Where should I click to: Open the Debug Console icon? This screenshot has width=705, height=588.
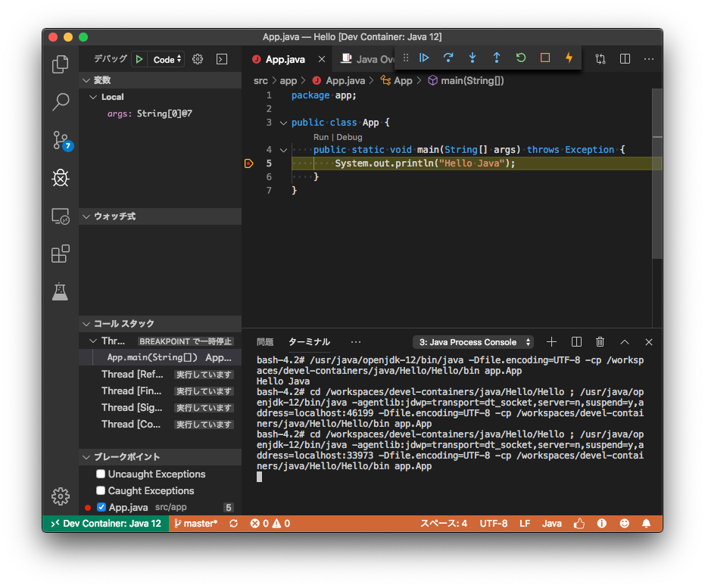[222, 59]
